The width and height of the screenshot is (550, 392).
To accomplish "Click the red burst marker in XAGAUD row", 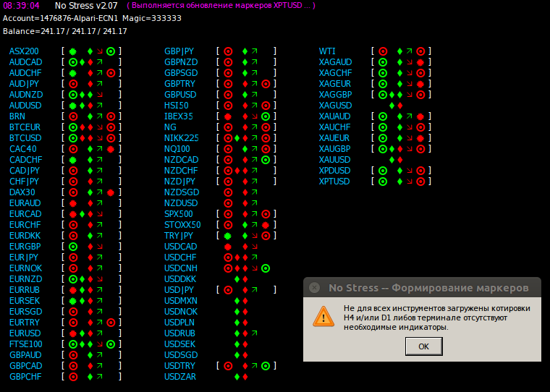I will point(420,62).
